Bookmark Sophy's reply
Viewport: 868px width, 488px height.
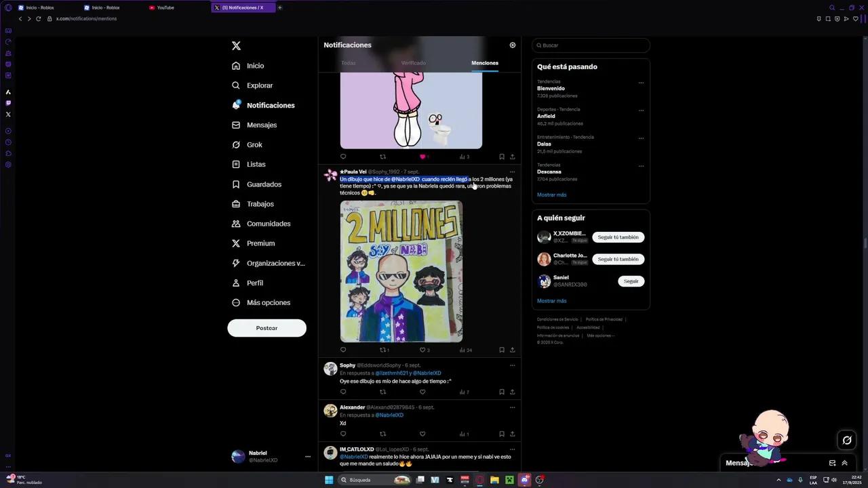502,392
